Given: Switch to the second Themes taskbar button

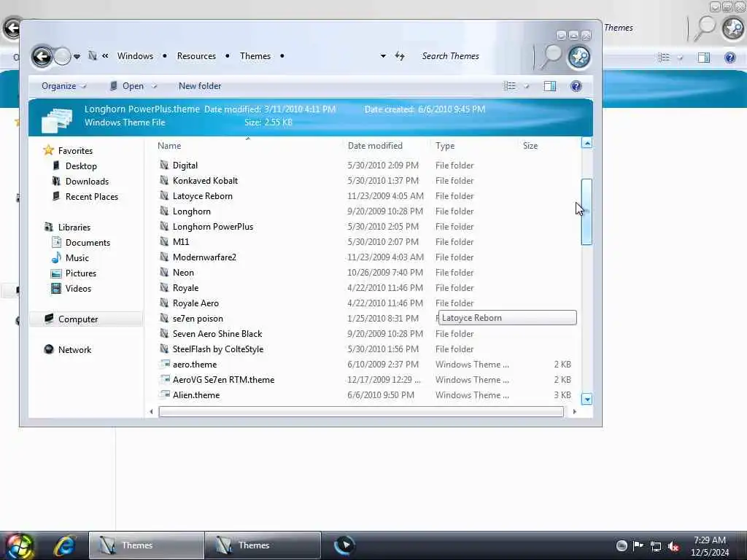Looking at the screenshot, I should point(263,545).
